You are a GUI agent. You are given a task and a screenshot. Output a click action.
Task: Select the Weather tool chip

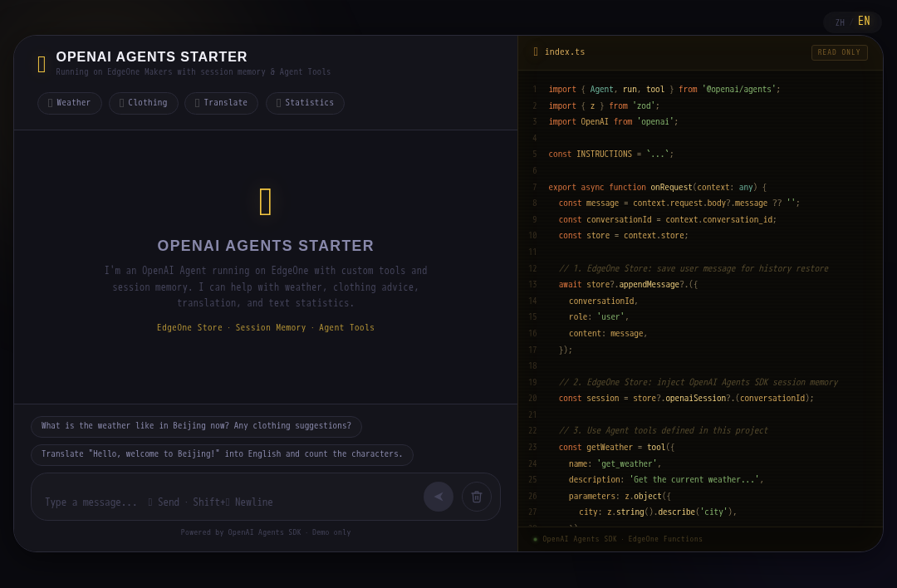70,103
